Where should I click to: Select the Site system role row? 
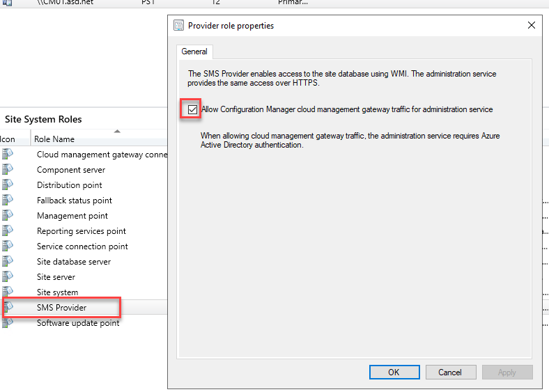tap(57, 292)
